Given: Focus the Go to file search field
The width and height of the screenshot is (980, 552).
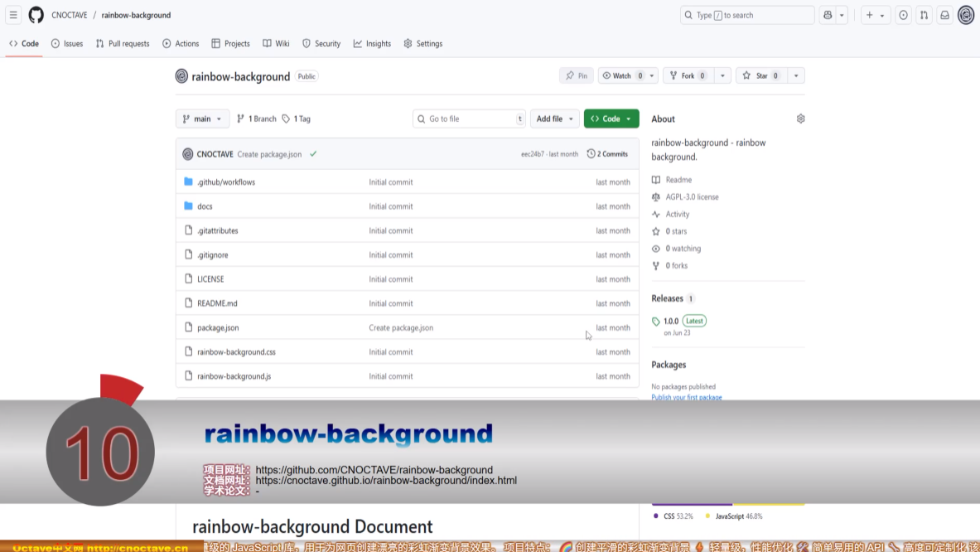Looking at the screenshot, I should point(469,119).
